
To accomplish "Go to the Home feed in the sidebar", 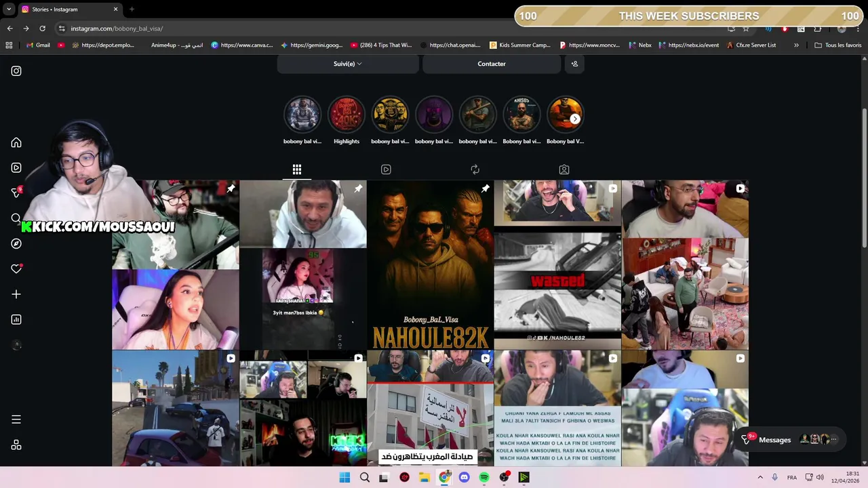I will [x=16, y=143].
